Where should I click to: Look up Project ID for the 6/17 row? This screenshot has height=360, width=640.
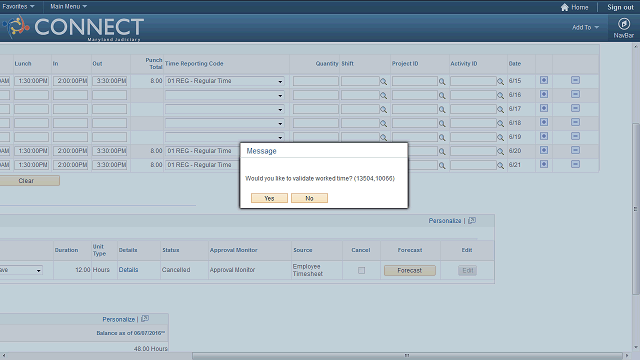click(442, 109)
